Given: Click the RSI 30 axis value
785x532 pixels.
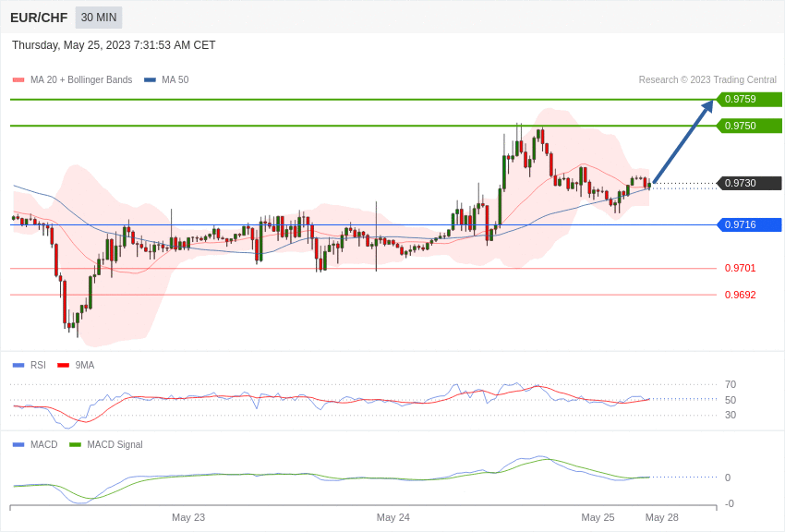Looking at the screenshot, I should point(731,415).
